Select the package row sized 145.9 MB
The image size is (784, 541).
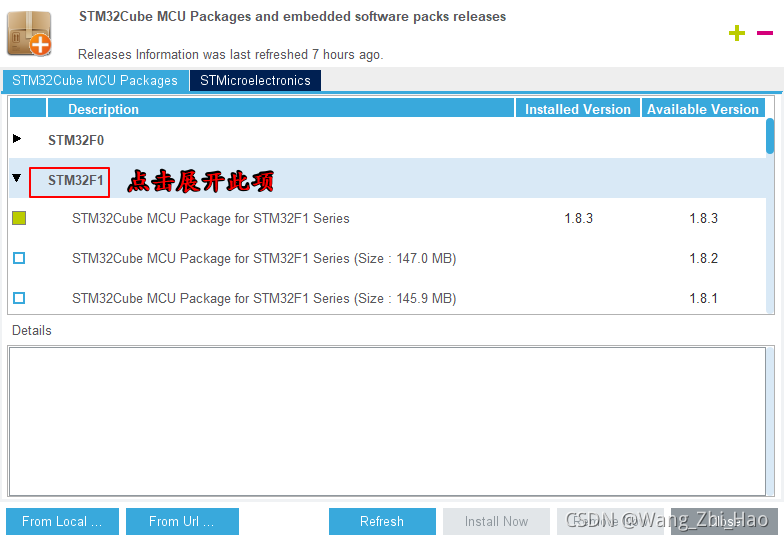388,298
